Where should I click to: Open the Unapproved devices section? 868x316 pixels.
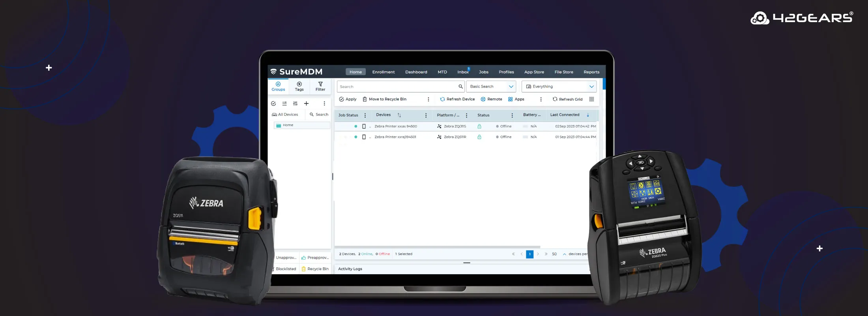(286, 258)
